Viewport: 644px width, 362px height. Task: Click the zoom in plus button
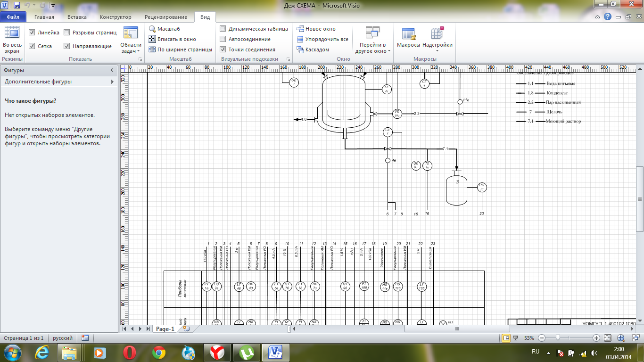[596, 338]
